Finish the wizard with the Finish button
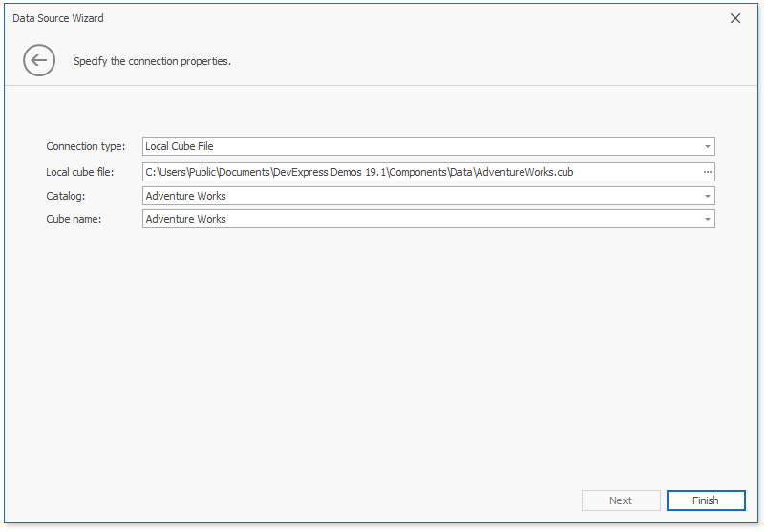Viewport: 766px width, 532px height. (x=706, y=500)
